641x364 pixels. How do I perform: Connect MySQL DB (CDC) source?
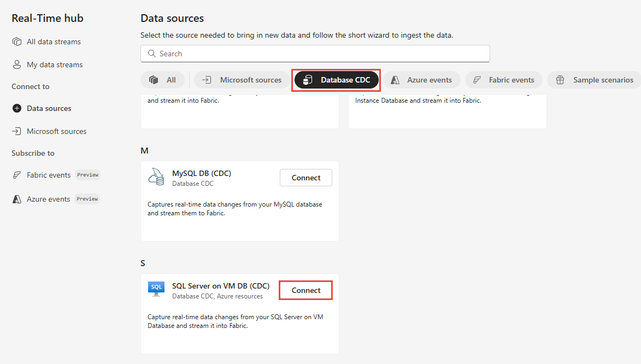click(306, 178)
